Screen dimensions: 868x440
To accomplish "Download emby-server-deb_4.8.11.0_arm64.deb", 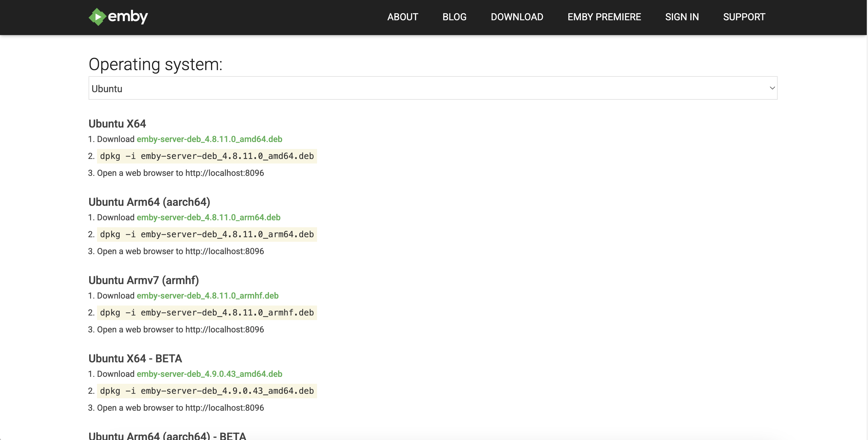I will 208,217.
